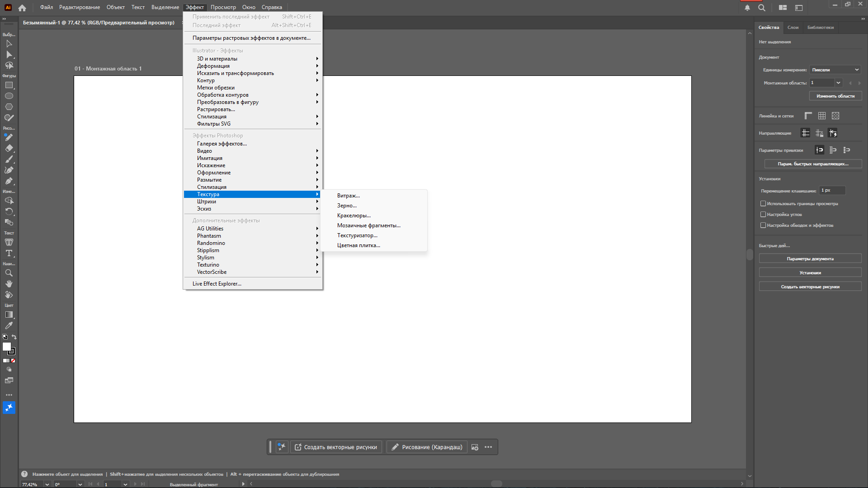Click the Stroke color swatch
The width and height of the screenshot is (868, 488).
(x=12, y=352)
